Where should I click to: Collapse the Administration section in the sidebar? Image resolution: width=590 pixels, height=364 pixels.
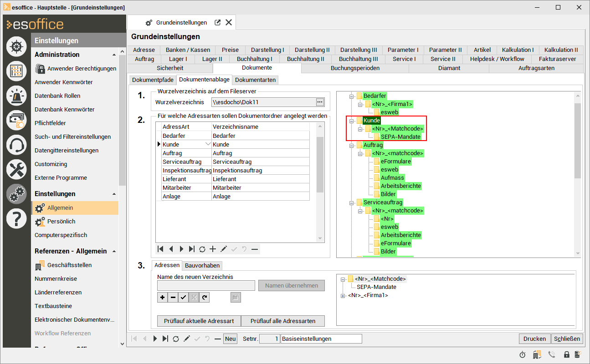point(114,55)
